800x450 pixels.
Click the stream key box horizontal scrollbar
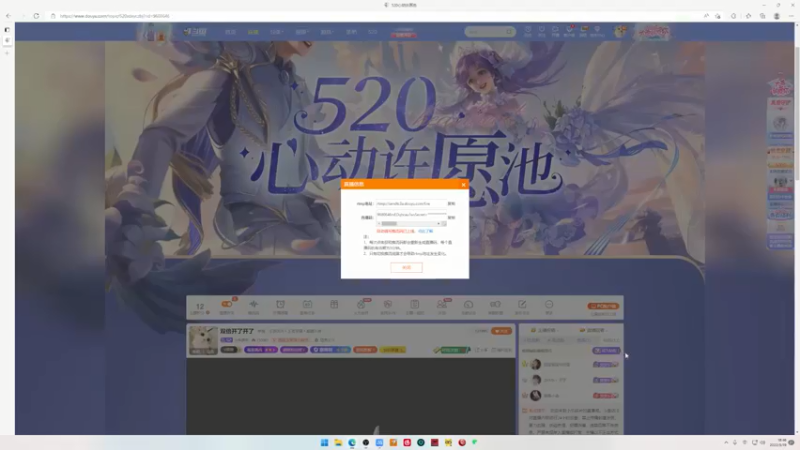411,223
